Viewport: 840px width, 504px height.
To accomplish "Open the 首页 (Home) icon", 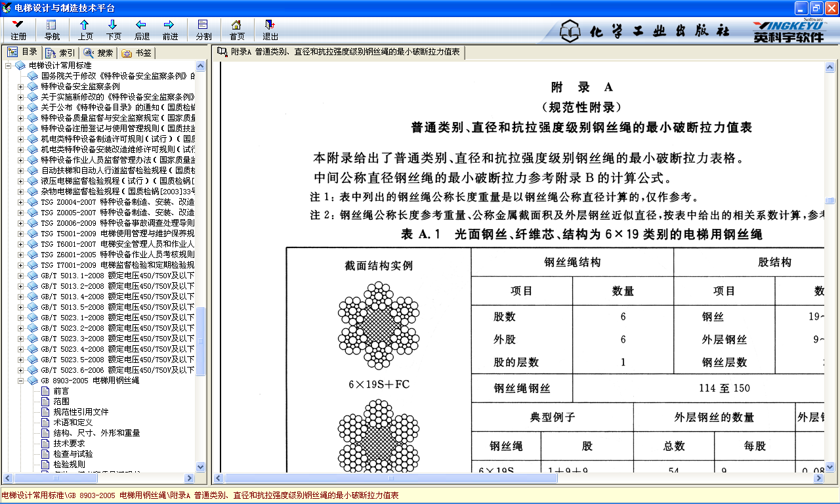I will pyautogui.click(x=237, y=30).
